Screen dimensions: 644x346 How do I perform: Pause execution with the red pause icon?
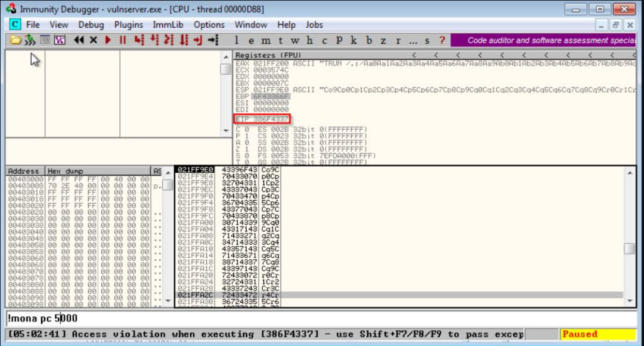click(123, 40)
